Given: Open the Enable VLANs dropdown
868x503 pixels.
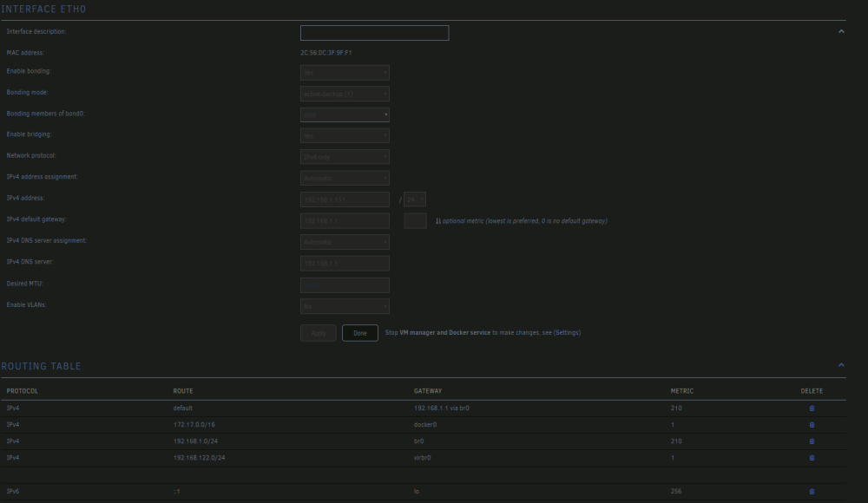Looking at the screenshot, I should click(x=345, y=306).
